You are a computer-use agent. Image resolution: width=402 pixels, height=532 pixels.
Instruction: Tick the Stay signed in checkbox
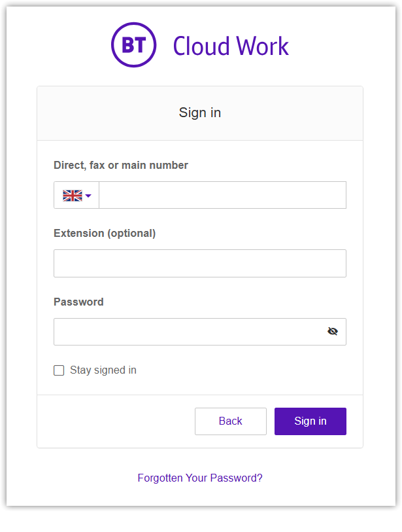tap(59, 370)
